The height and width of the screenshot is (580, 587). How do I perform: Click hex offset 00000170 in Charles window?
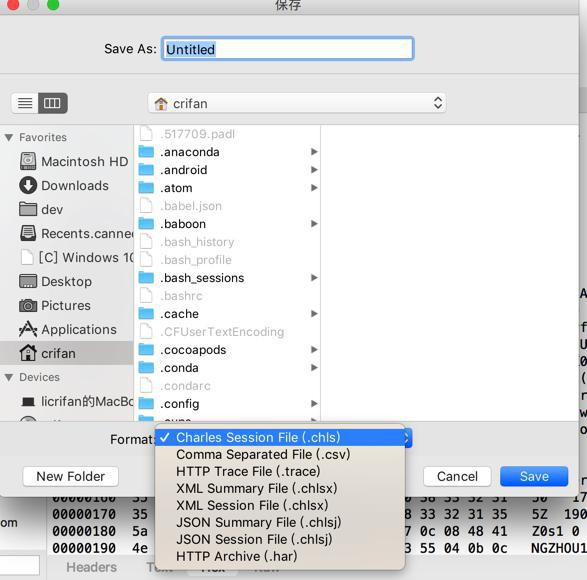[x=84, y=514]
